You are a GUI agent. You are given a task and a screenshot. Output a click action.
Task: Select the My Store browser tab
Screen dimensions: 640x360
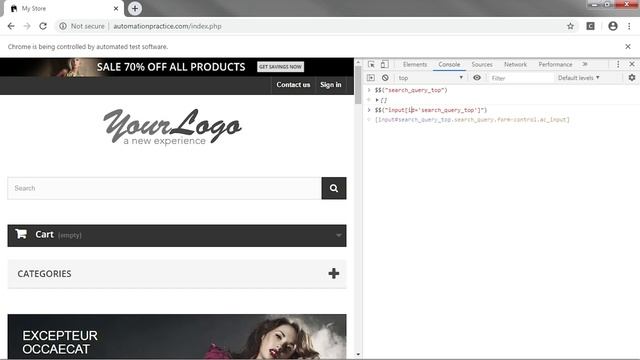[x=63, y=9]
